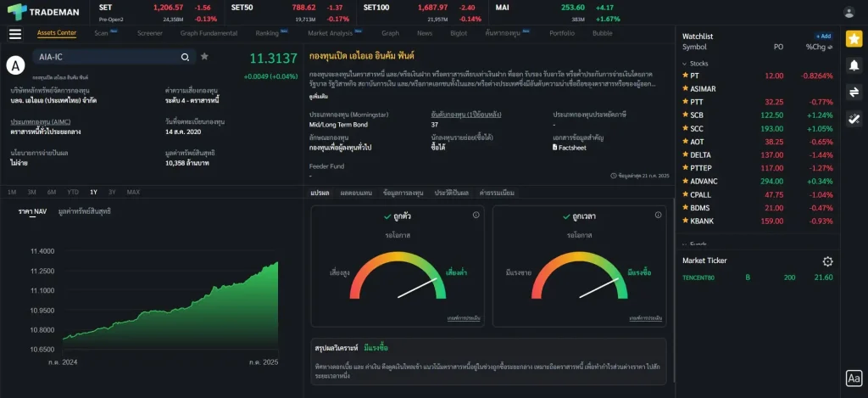Open the ผลตอบแทน tab
The height and width of the screenshot is (398, 868).
357,193
